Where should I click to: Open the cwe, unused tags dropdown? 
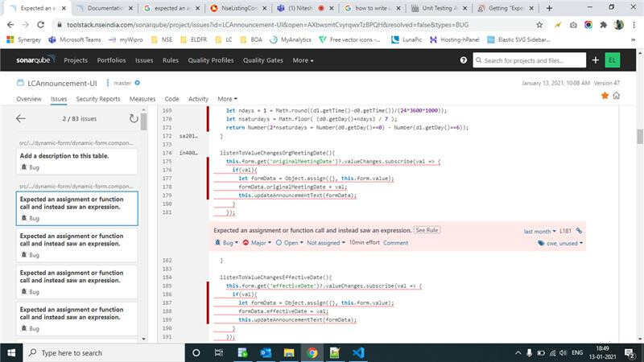click(560, 243)
